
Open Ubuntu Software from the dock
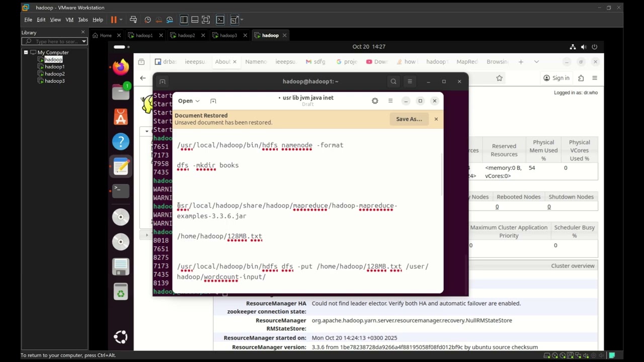121,117
